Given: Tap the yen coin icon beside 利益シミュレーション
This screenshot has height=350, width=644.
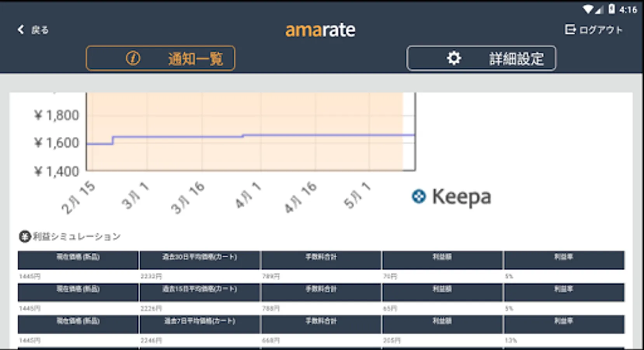Looking at the screenshot, I should click(x=24, y=236).
